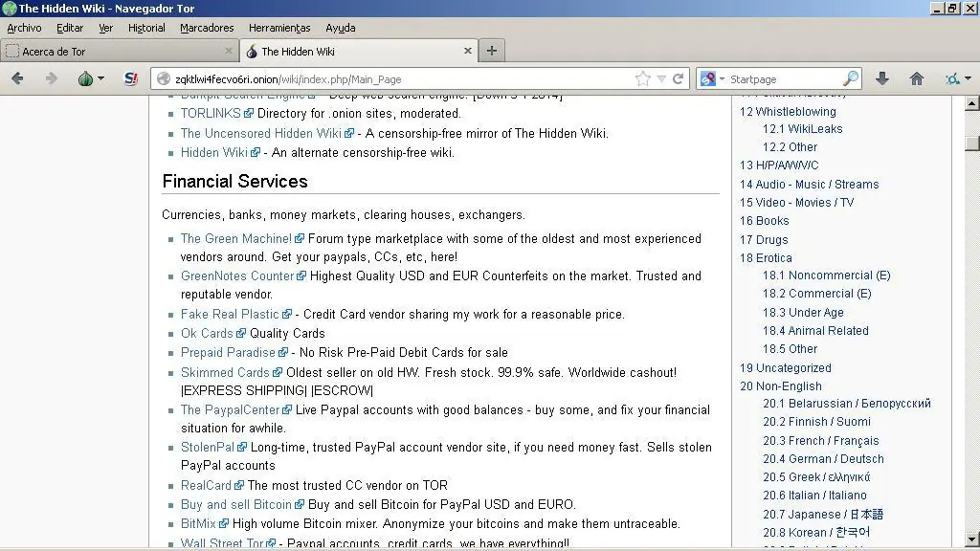Jump to 20.3 French / Français
The height and width of the screenshot is (551, 980).
click(x=820, y=440)
